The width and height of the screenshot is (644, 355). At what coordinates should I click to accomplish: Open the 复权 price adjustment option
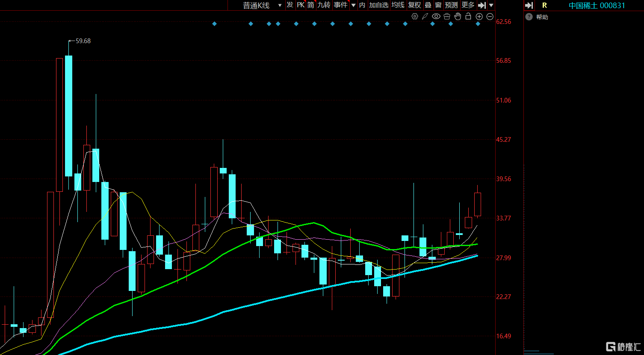pyautogui.click(x=414, y=5)
